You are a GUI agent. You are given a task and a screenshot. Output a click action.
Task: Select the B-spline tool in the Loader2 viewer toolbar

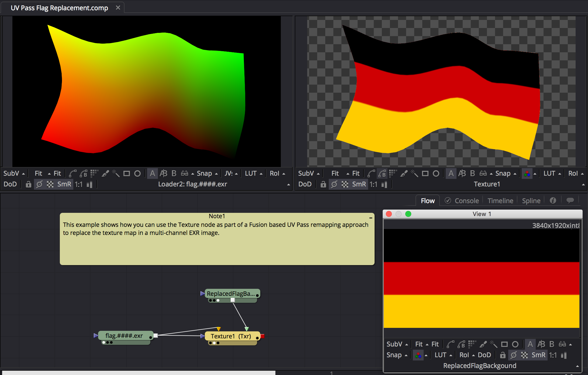click(x=84, y=173)
